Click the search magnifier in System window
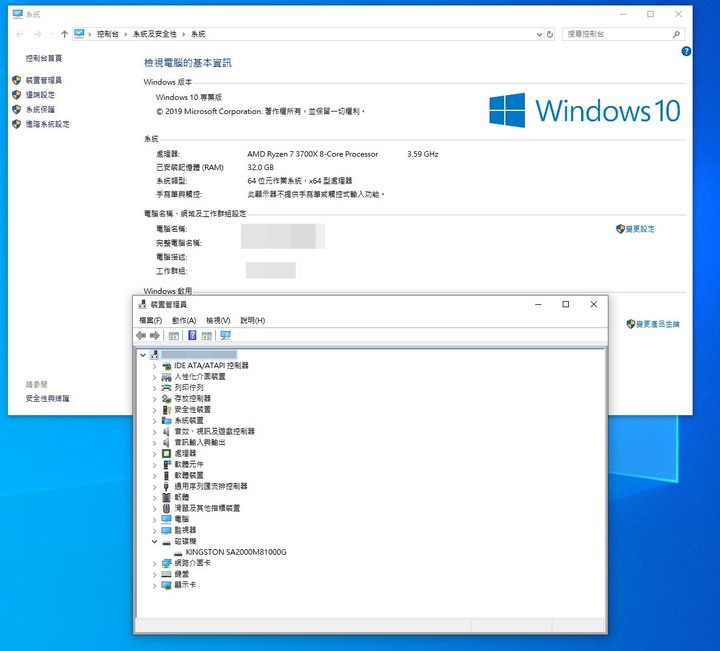This screenshot has width=720, height=651. click(x=676, y=34)
